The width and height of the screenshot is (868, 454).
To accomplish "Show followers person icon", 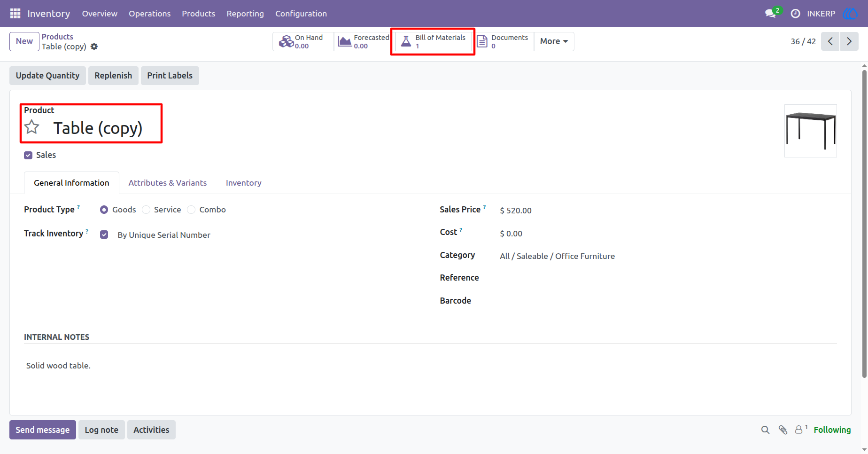I will [800, 429].
